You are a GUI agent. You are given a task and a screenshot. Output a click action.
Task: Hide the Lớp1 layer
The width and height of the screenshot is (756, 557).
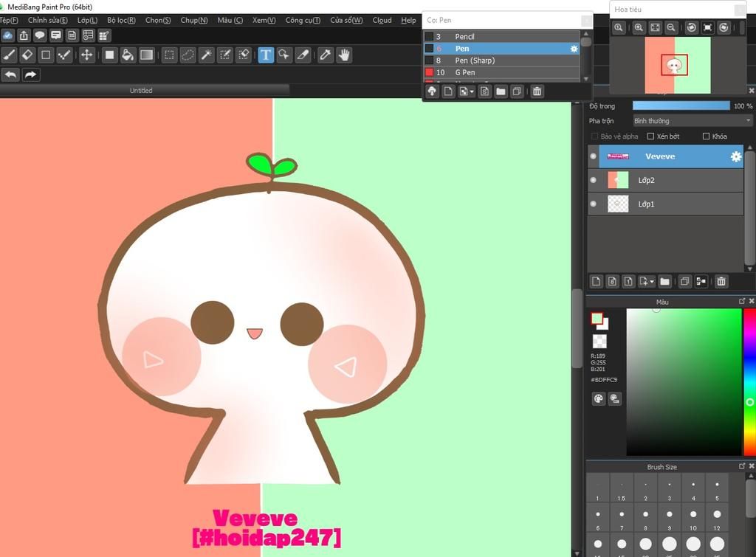593,204
